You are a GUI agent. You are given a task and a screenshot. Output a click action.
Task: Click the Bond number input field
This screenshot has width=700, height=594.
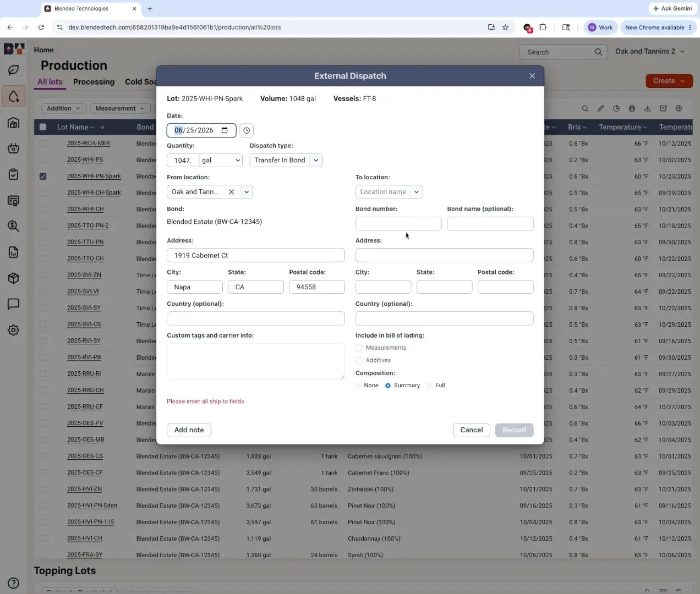[398, 223]
